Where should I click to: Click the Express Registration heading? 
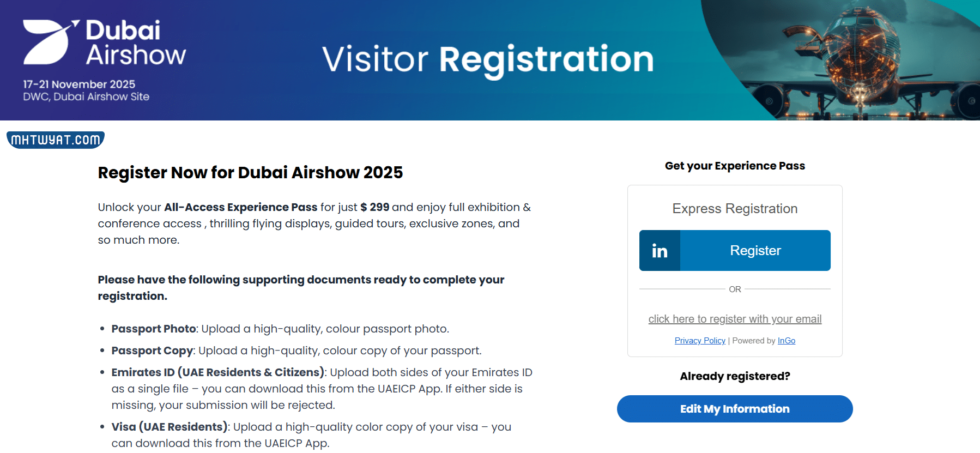[735, 209]
